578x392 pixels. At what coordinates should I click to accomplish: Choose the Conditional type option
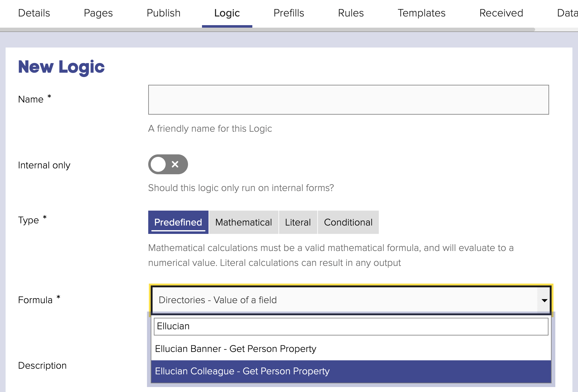pos(348,222)
